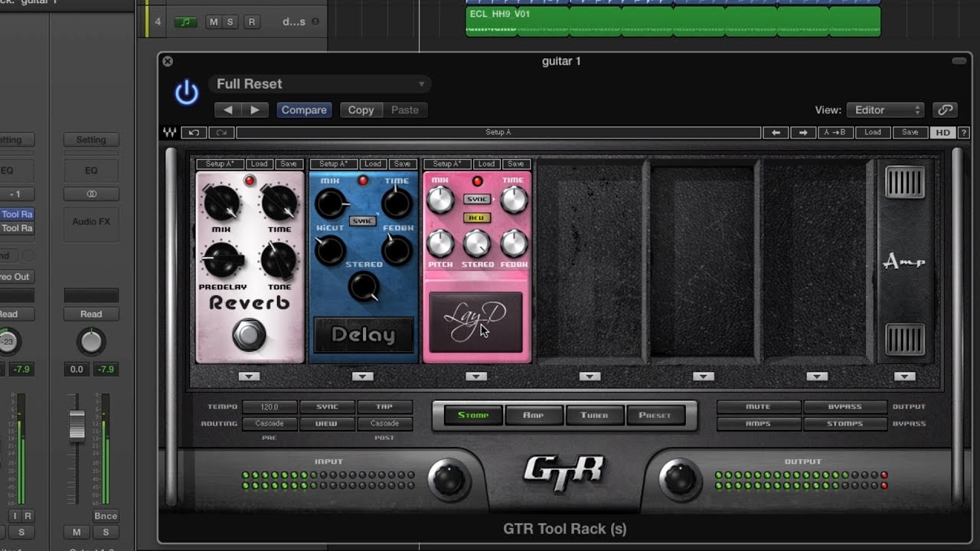Screen dimensions: 980x551
Task: Click the Waves undo arrow icon
Action: click(x=194, y=132)
